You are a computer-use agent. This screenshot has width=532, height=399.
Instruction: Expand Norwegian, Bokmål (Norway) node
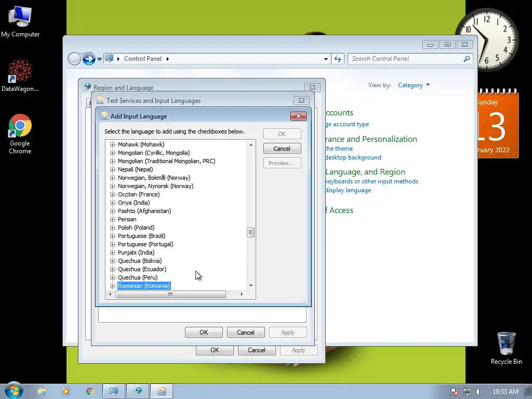click(x=112, y=178)
